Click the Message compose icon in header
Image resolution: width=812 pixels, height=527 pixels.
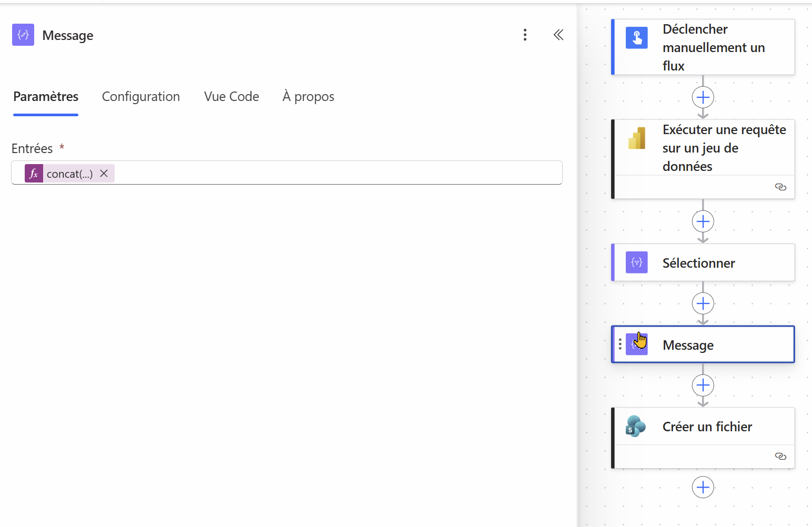pyautogui.click(x=23, y=35)
